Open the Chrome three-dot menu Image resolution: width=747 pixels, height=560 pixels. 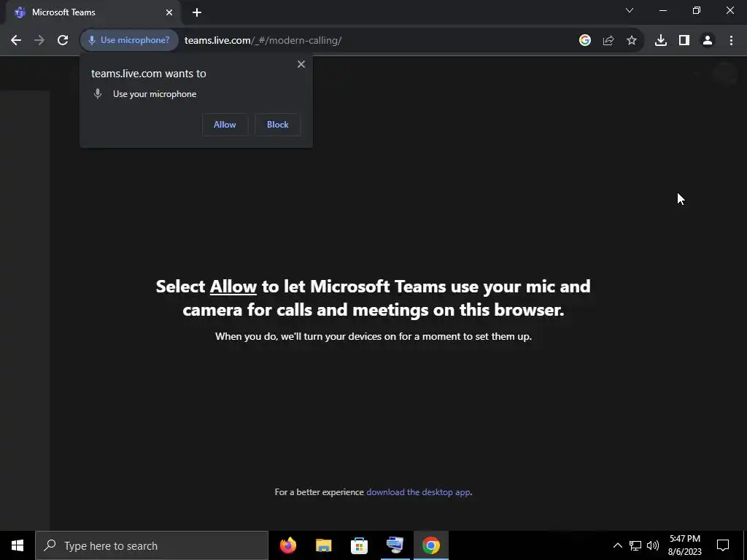pyautogui.click(x=731, y=41)
